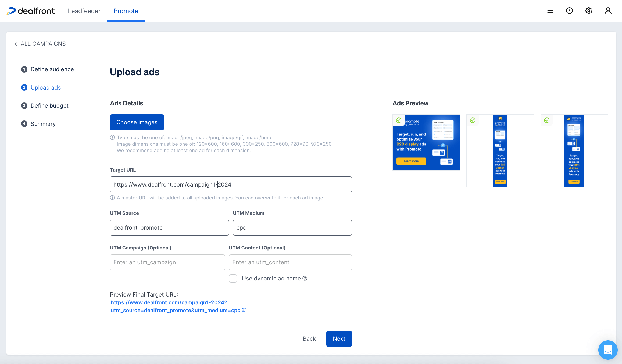Screen dimensions: 622x364
Task: Open the user profile icon
Action: click(608, 11)
